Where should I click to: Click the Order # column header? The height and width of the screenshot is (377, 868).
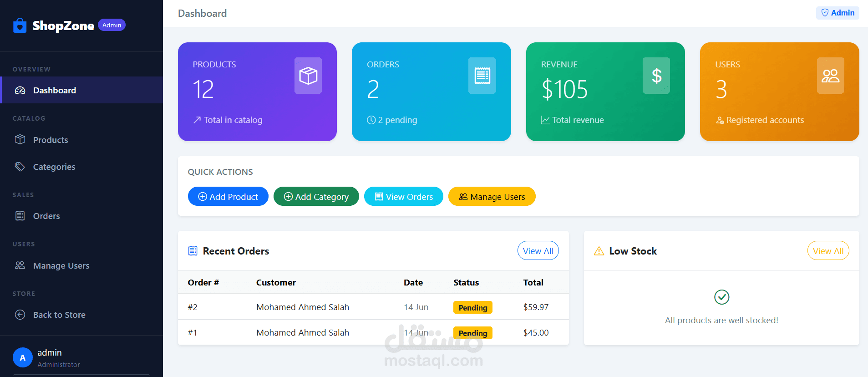click(203, 282)
